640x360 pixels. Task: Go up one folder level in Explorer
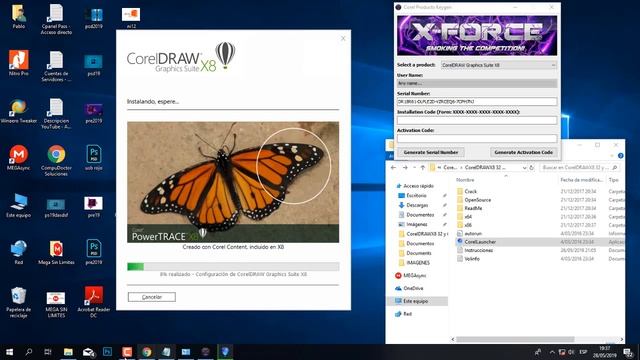coord(423,167)
